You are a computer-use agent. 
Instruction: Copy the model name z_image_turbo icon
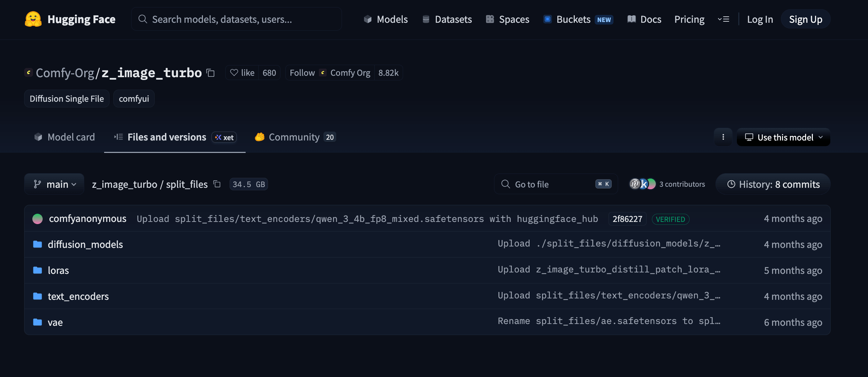[x=210, y=73]
